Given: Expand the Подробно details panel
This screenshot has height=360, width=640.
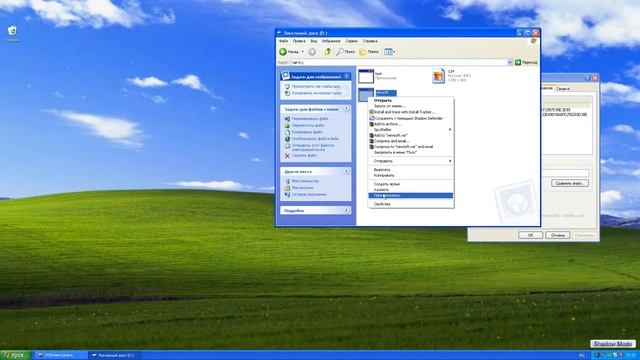Looking at the screenshot, I should pos(347,210).
